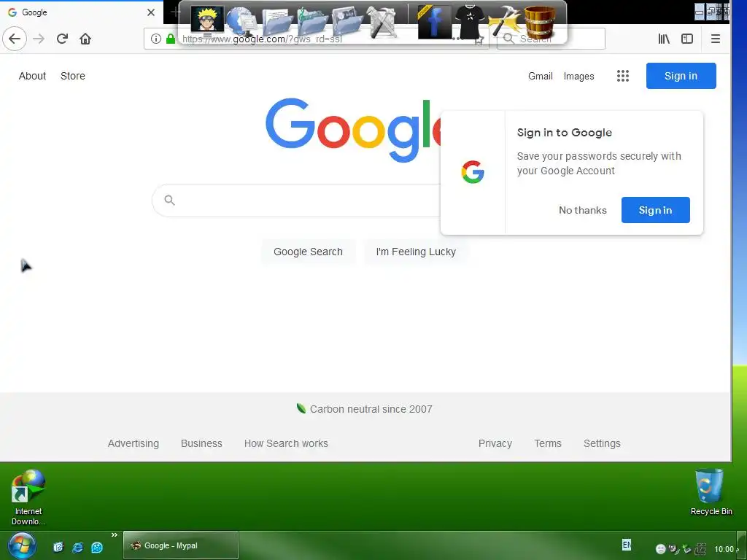Open the Terms footer link
The width and height of the screenshot is (747, 560).
(x=548, y=443)
